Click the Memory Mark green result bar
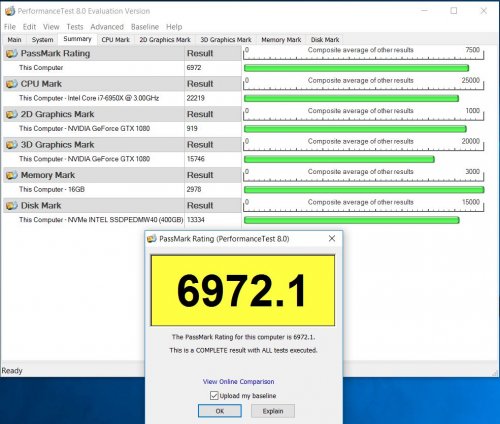 (x=364, y=190)
